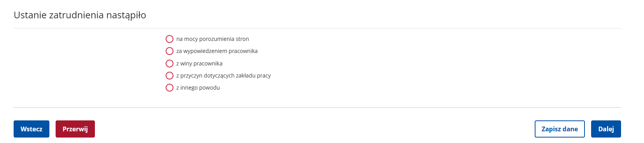Click the "z winy pracownika" label text
The image size is (644, 143).
(x=199, y=64)
